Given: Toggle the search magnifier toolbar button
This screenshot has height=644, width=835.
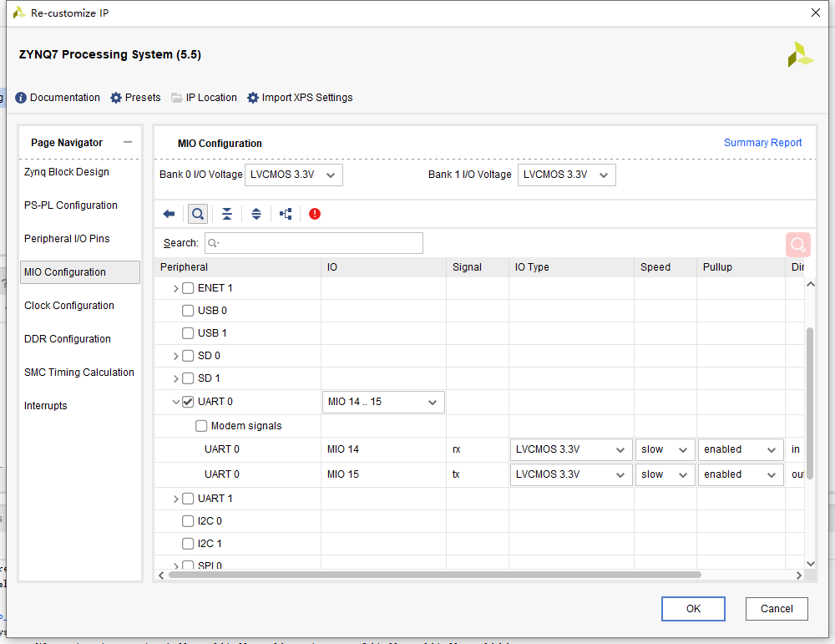Looking at the screenshot, I should click(198, 214).
